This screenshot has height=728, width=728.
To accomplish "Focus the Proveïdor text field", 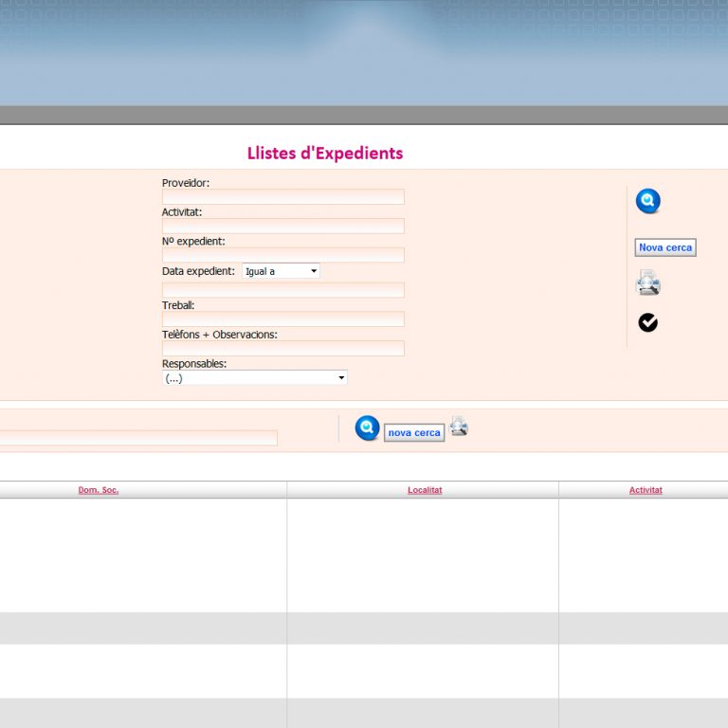I will click(282, 197).
